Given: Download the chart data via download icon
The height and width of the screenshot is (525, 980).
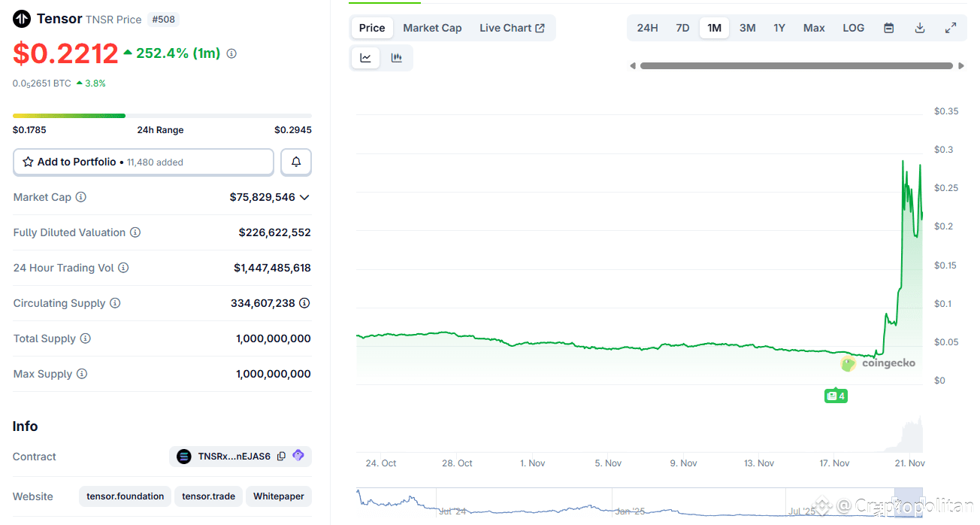Looking at the screenshot, I should pos(919,27).
